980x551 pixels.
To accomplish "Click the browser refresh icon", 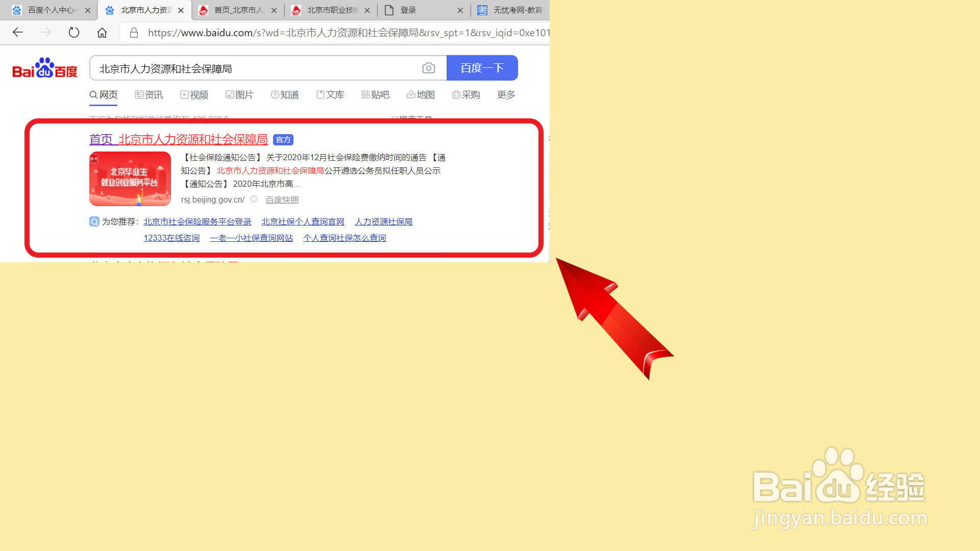I will (x=74, y=33).
